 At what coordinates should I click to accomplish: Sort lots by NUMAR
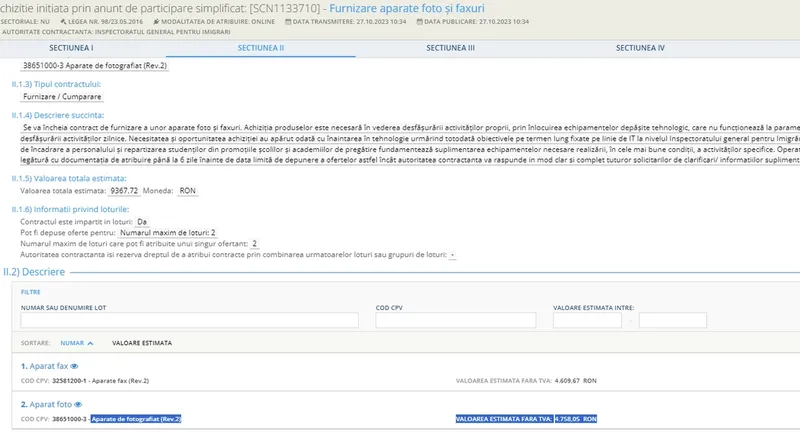[72, 343]
